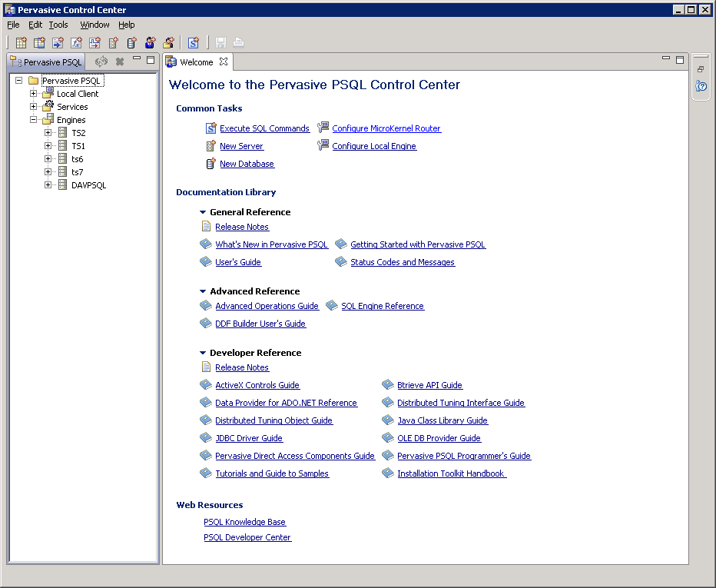Open the PSQL Developer Center link
716x588 pixels.
(247, 537)
